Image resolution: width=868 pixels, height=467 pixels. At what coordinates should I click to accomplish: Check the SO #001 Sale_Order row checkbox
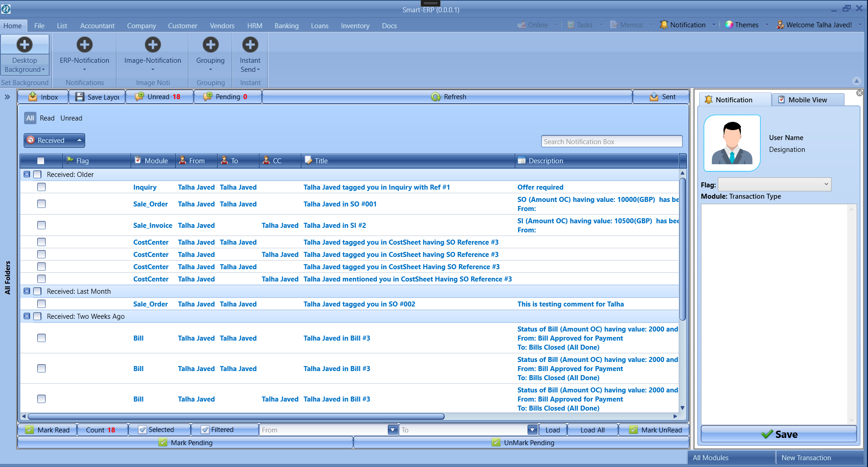point(41,204)
